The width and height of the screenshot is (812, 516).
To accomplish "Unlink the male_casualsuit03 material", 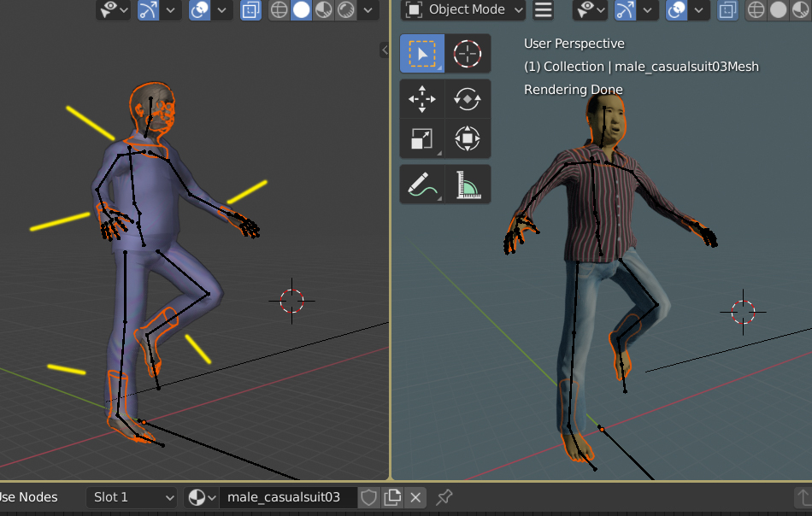I will (x=415, y=497).
